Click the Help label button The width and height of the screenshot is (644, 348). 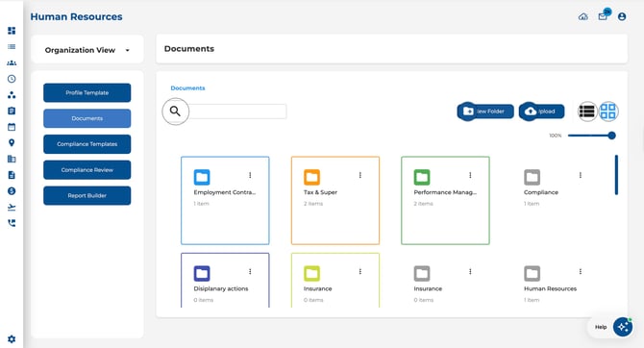(x=601, y=327)
